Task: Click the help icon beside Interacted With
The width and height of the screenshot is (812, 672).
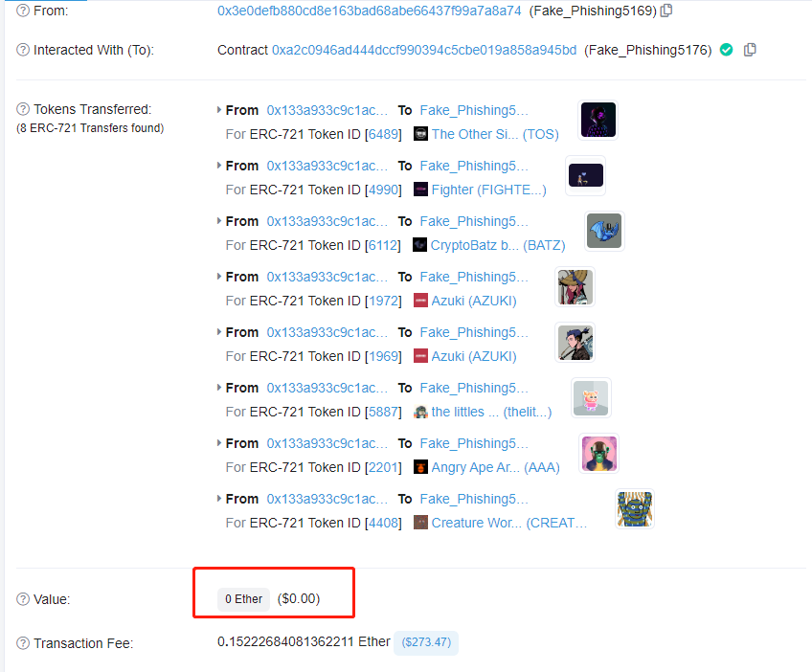Action: coord(23,50)
